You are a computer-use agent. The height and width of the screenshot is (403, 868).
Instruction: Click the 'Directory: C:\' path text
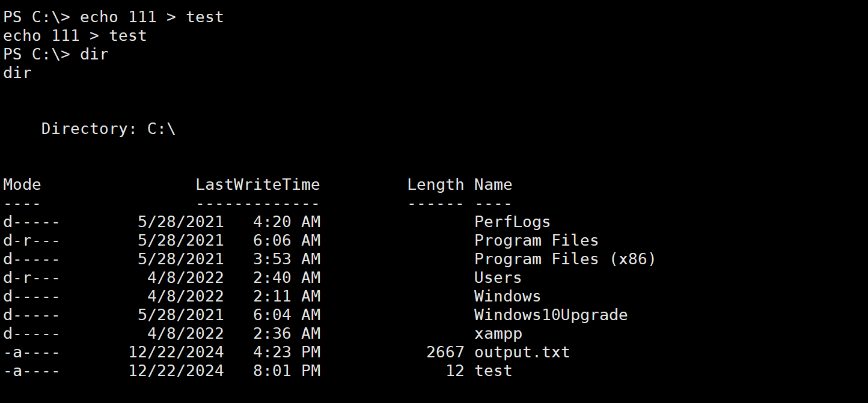tap(108, 129)
